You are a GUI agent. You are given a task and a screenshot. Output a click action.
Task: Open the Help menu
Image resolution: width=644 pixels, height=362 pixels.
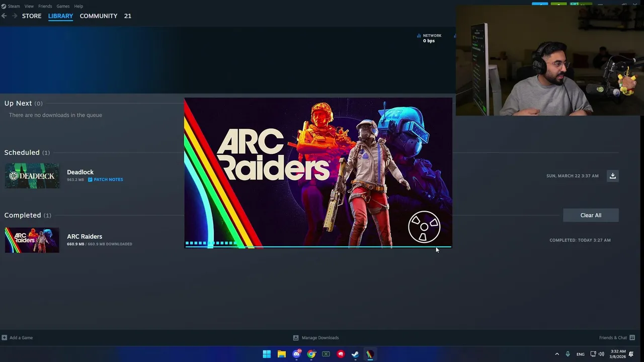click(x=78, y=6)
